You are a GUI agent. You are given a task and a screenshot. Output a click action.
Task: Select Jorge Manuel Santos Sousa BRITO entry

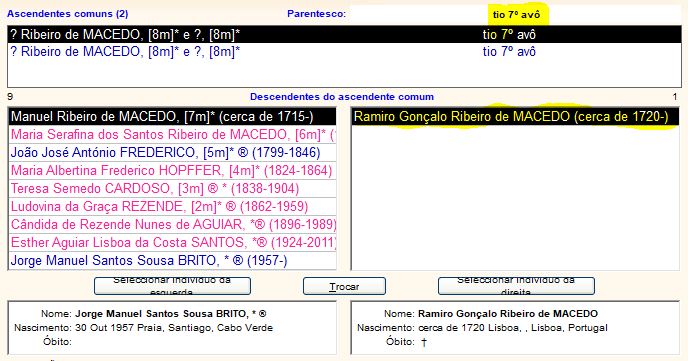click(172, 261)
